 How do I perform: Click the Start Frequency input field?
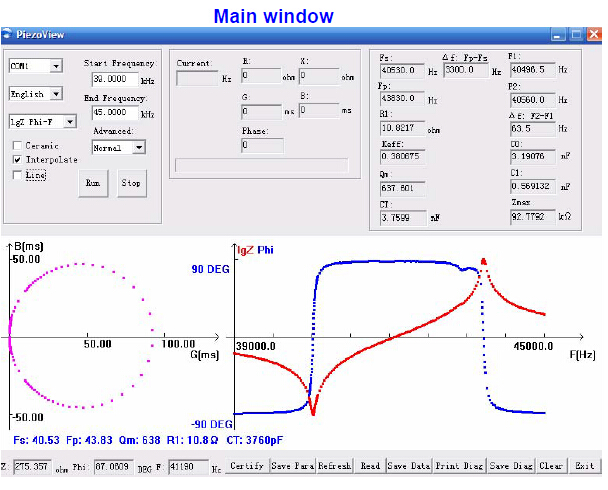pyautogui.click(x=114, y=78)
